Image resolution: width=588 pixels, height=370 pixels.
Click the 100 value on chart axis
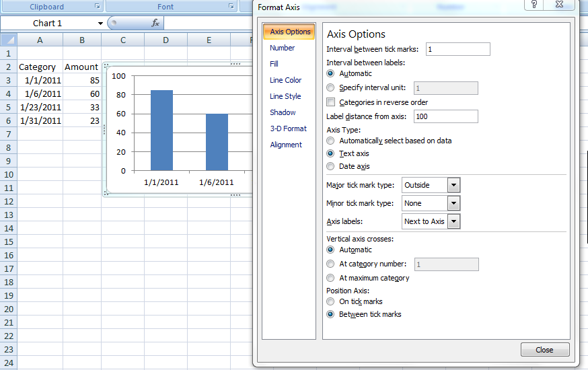pyautogui.click(x=118, y=76)
